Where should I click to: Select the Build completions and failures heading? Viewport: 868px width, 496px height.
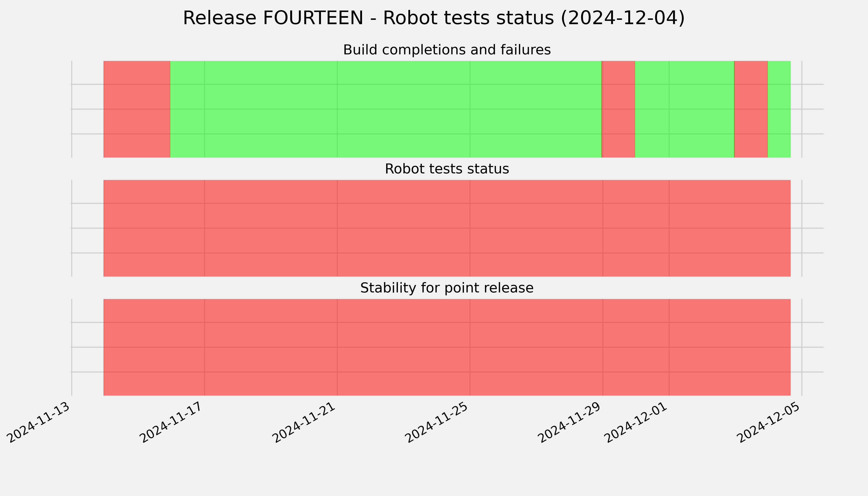pyautogui.click(x=447, y=50)
